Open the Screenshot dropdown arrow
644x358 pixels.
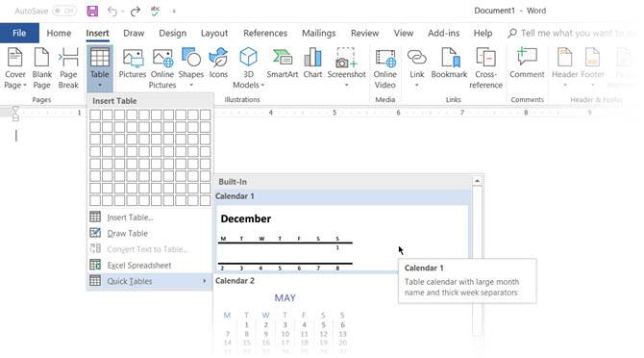click(x=346, y=85)
